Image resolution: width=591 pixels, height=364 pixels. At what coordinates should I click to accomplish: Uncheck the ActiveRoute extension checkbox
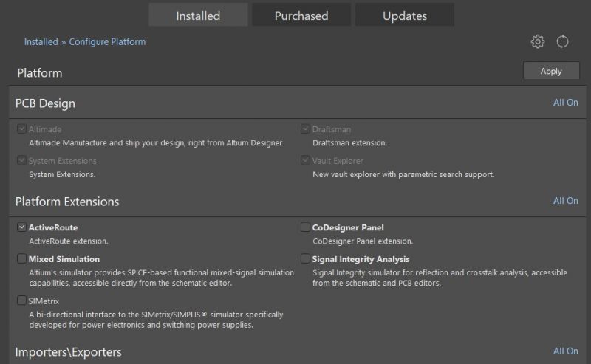click(21, 227)
